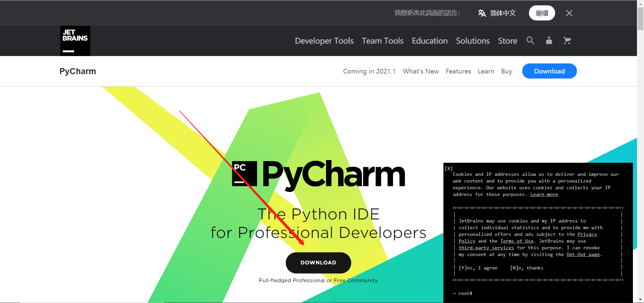Viewport: 644px width, 303px height.
Task: Choose [N]o, thanks
Action: tap(527, 268)
